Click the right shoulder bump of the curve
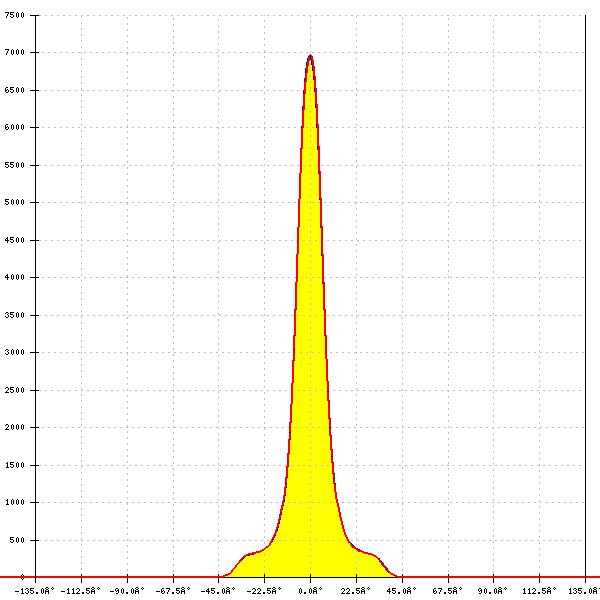The height and width of the screenshot is (600, 600). tap(371, 553)
